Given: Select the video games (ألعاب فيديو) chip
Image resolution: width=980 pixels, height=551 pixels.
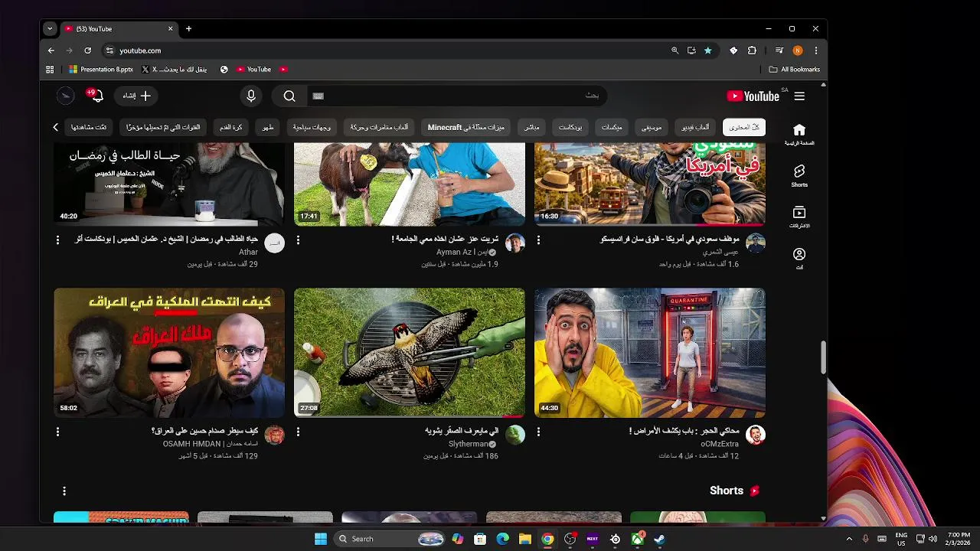Looking at the screenshot, I should click(x=696, y=127).
